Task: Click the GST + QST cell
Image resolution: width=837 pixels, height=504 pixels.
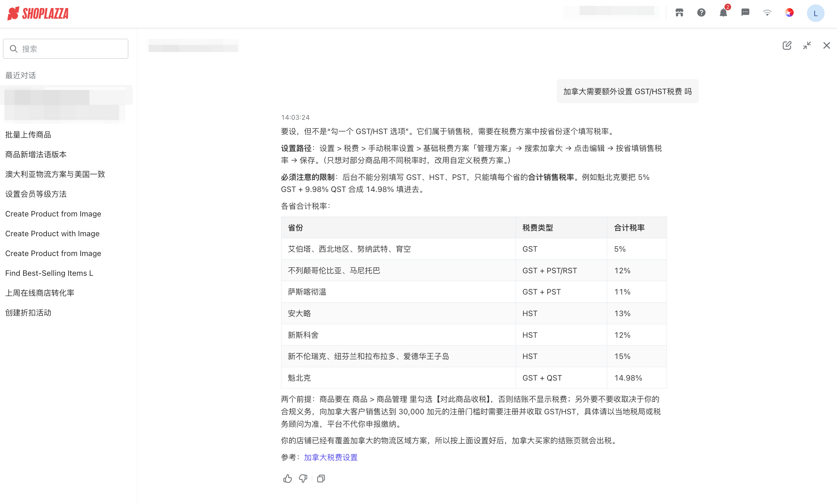Action: (561, 378)
